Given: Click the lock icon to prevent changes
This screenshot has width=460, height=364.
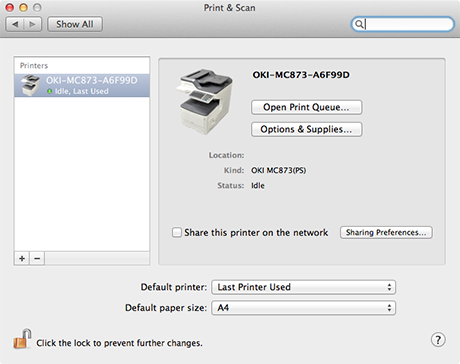Looking at the screenshot, I should 22,339.
